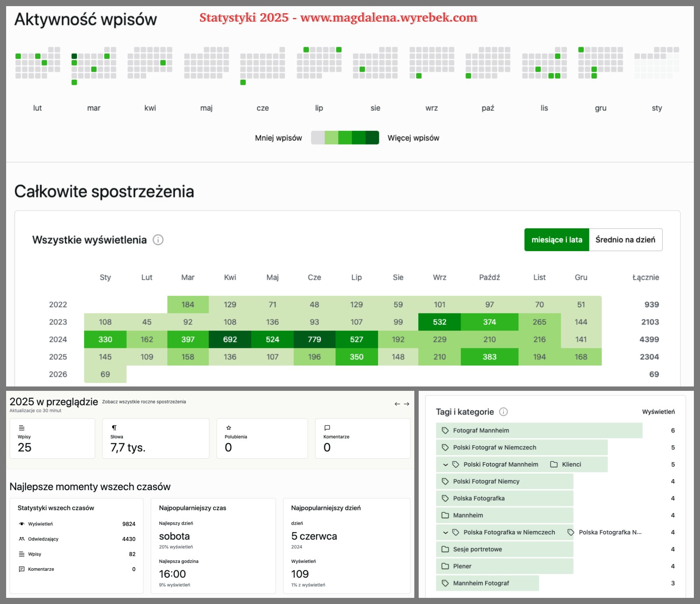Go to previous year with left arrow
The image size is (700, 604).
(397, 404)
